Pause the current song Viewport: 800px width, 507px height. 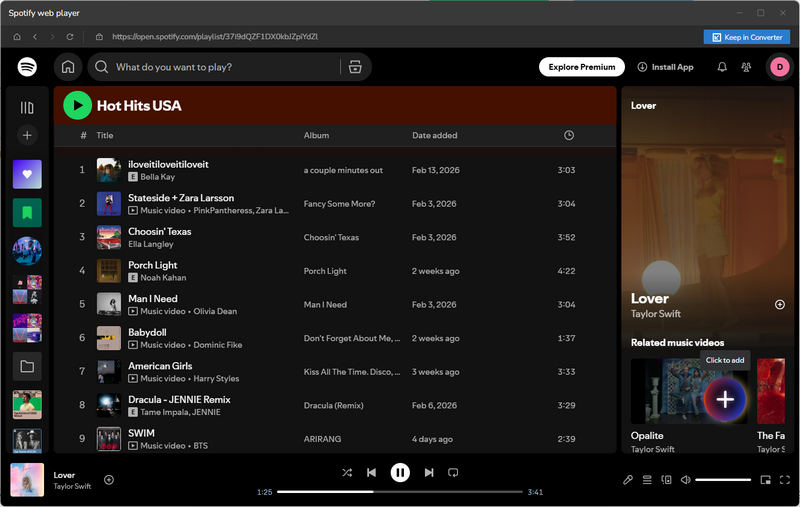400,472
